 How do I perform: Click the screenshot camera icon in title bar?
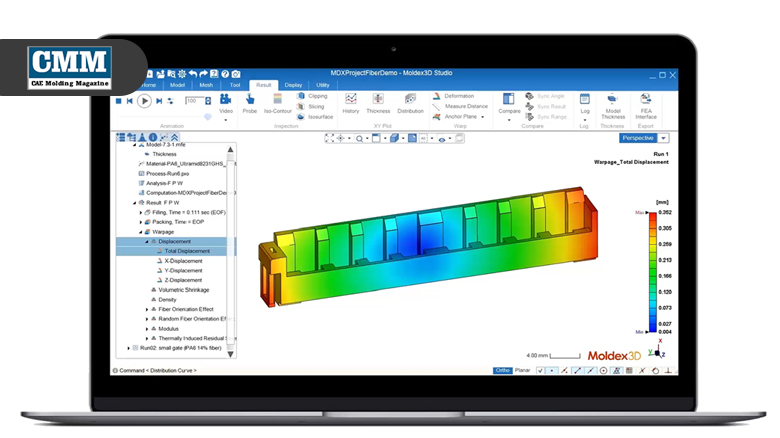(236, 74)
